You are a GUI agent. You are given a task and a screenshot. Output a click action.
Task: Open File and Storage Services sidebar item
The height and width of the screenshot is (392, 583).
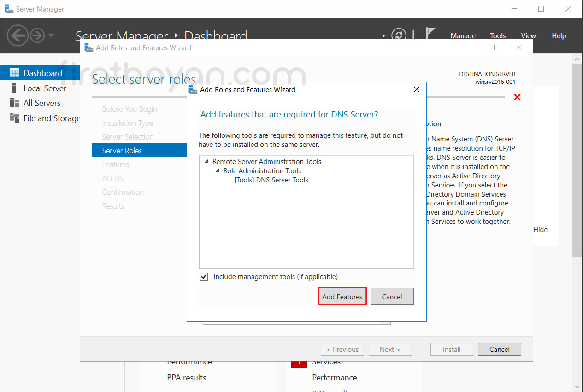pos(52,118)
